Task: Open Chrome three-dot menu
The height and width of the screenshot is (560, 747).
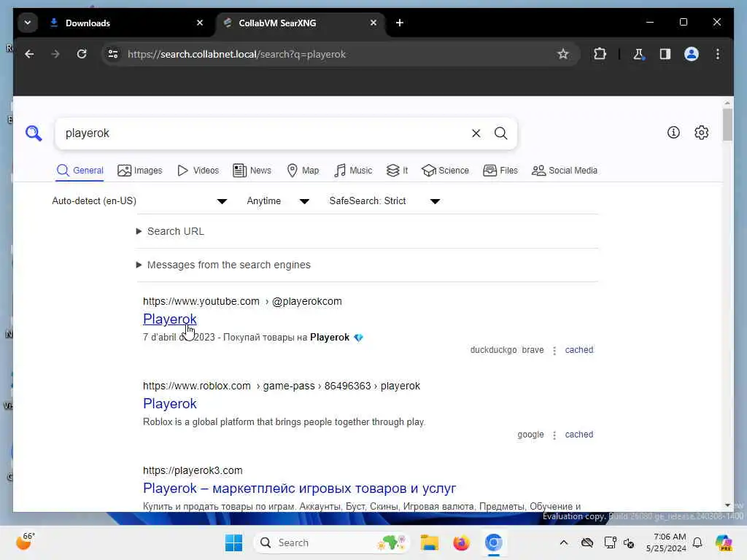Action: click(x=718, y=54)
